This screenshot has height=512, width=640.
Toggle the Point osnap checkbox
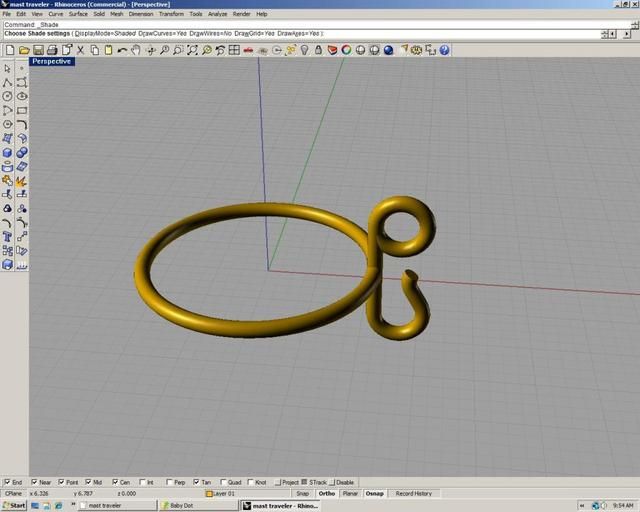pos(61,482)
